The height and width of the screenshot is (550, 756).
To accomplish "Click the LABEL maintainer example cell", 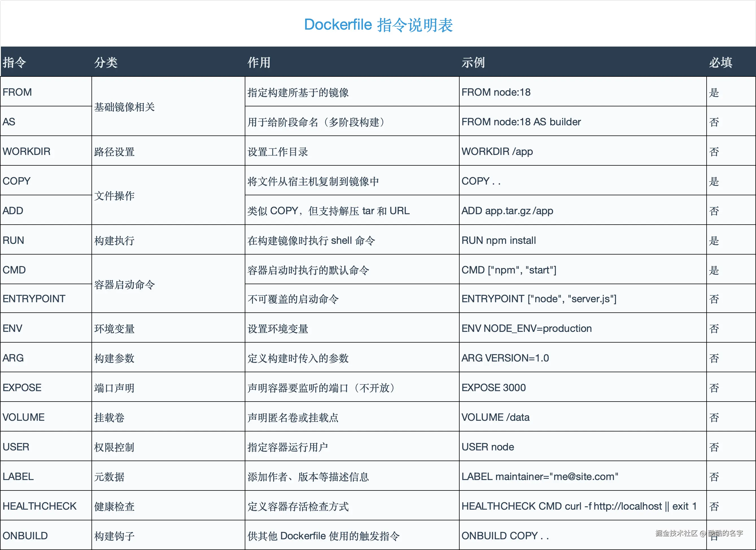I will click(x=539, y=477).
